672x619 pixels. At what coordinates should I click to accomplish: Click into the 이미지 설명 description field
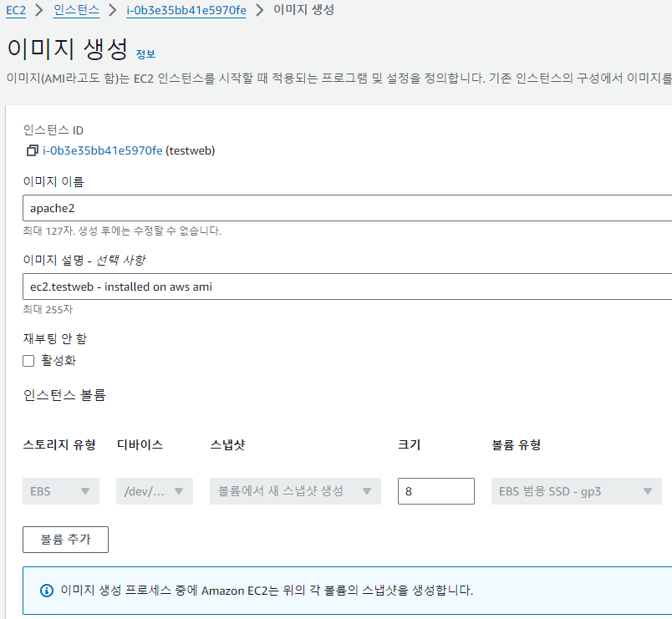pyautogui.click(x=347, y=287)
